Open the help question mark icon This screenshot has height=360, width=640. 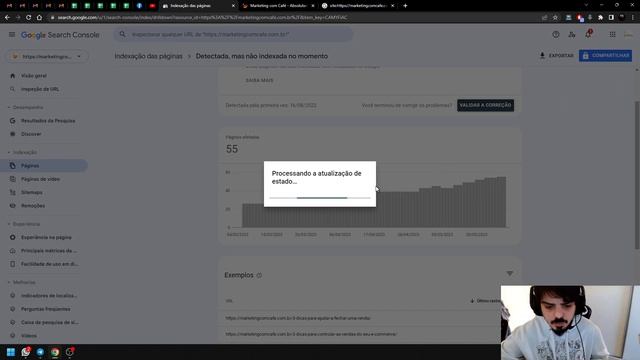point(556,35)
